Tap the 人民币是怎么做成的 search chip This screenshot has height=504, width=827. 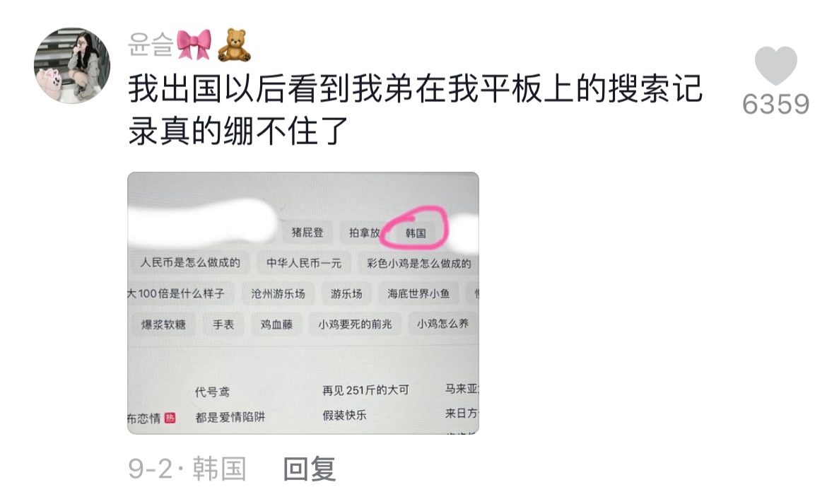[190, 262]
